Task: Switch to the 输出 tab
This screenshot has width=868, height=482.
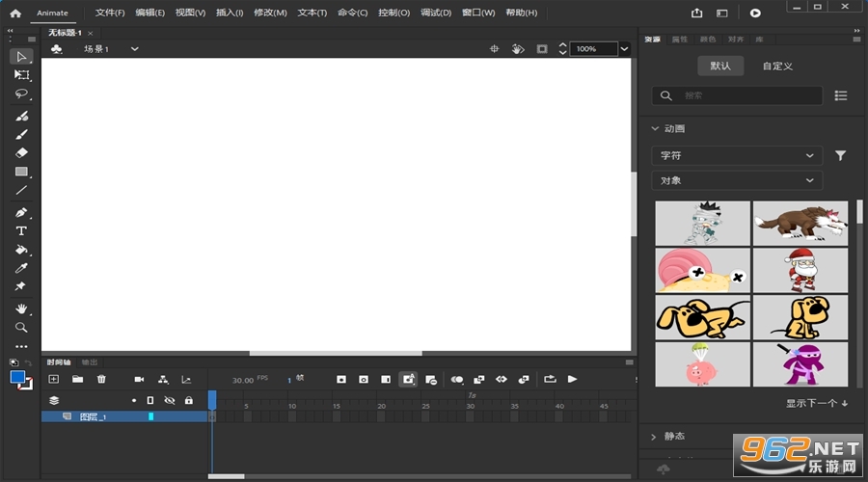Action: pos(89,362)
